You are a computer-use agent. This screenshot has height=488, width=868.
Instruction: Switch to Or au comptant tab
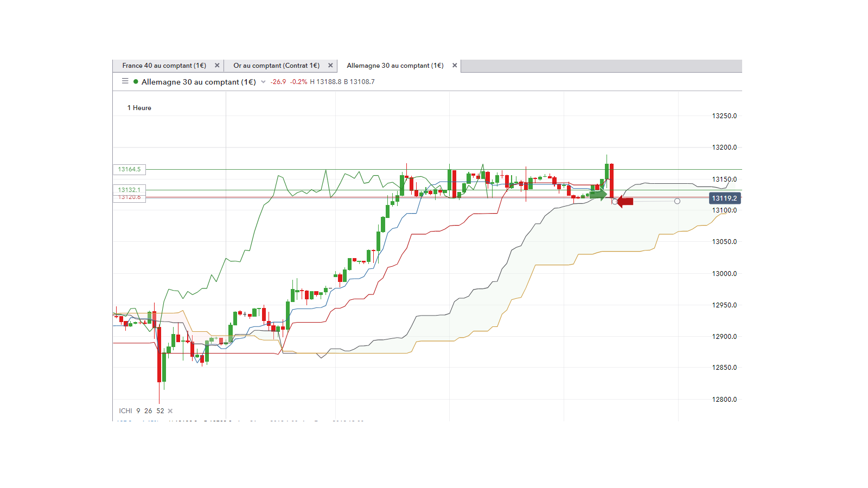tap(276, 66)
